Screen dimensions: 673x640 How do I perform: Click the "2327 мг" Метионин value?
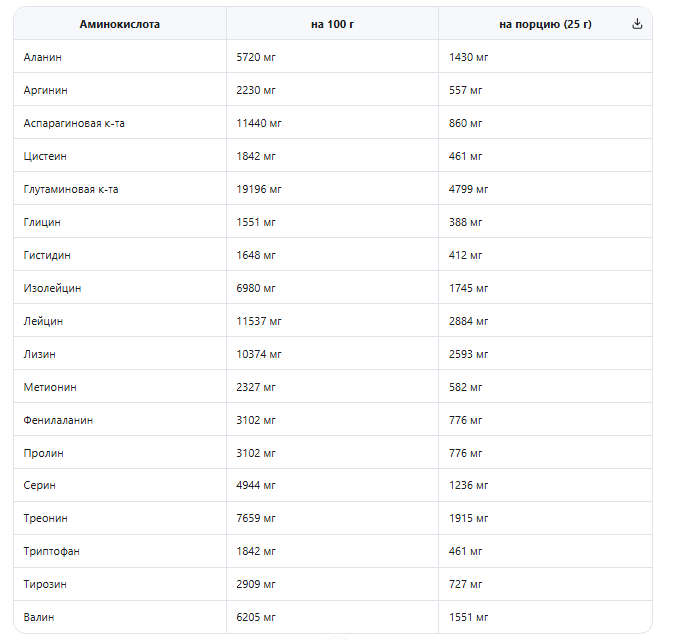[256, 387]
